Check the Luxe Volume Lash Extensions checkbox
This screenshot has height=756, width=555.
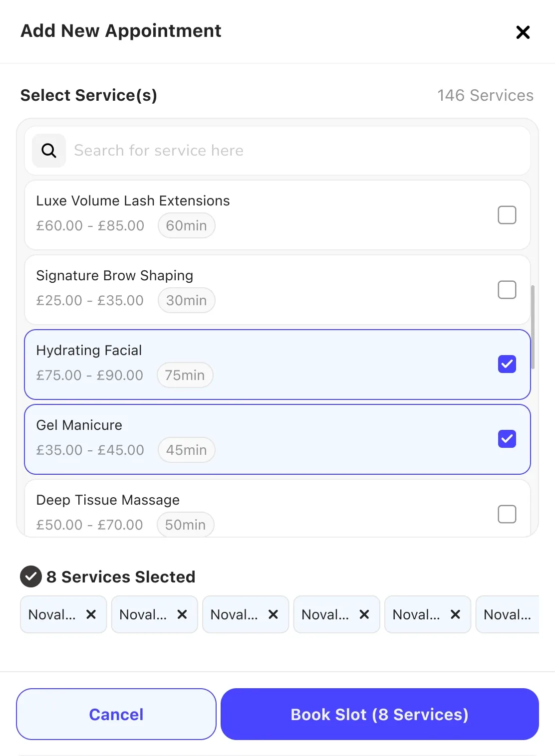tap(507, 215)
